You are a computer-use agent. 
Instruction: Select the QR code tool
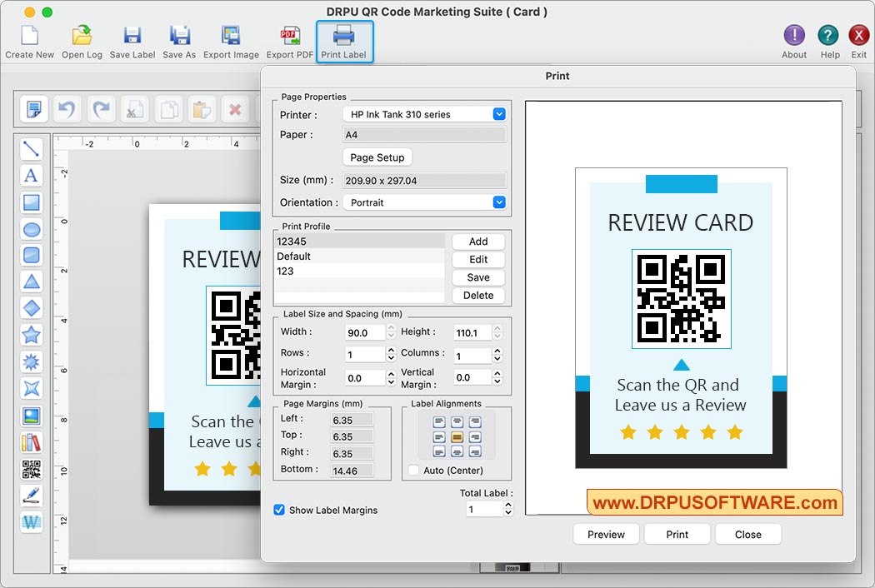point(32,469)
